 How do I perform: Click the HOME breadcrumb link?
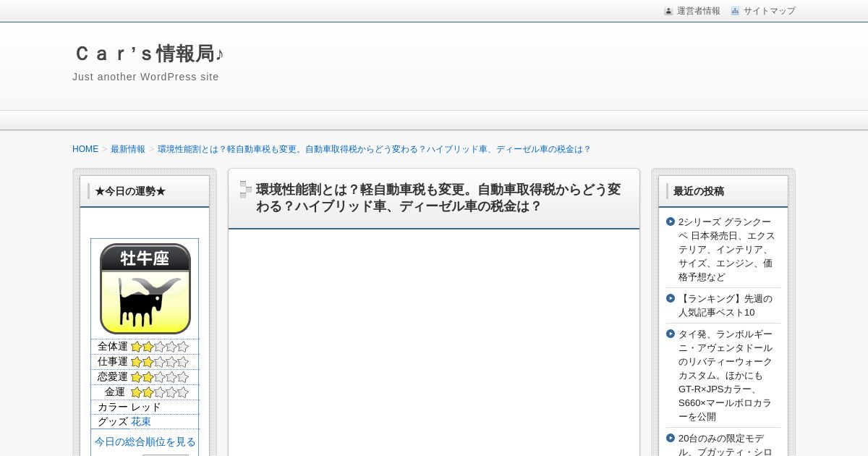(x=85, y=149)
